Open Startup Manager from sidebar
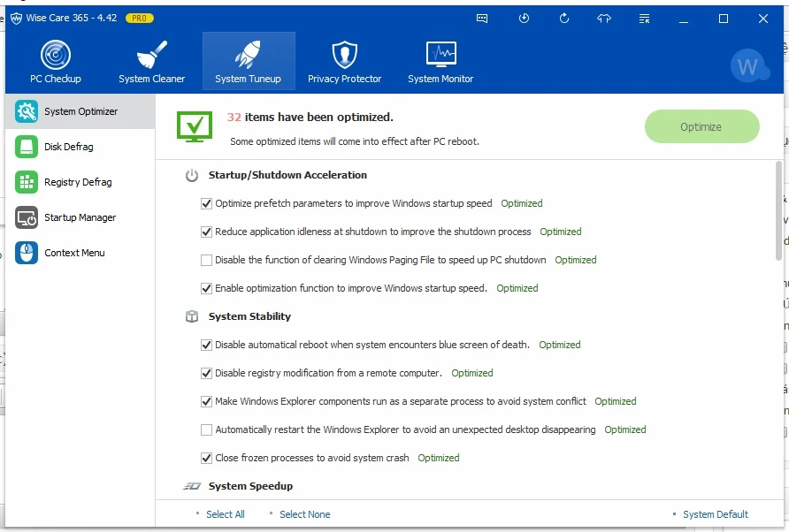The height and width of the screenshot is (532, 789). (x=80, y=217)
